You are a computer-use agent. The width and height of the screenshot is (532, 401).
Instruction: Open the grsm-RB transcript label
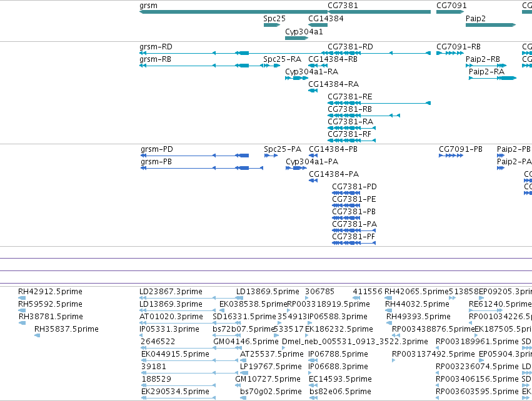pos(156,59)
